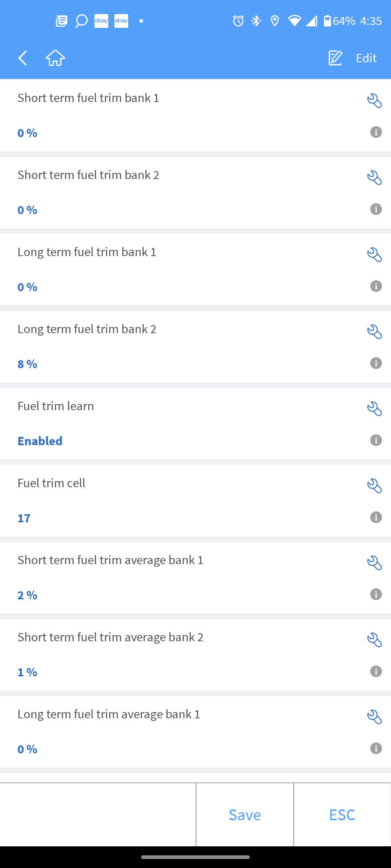
Task: Tap the alarm icon in status bar
Action: 238,21
